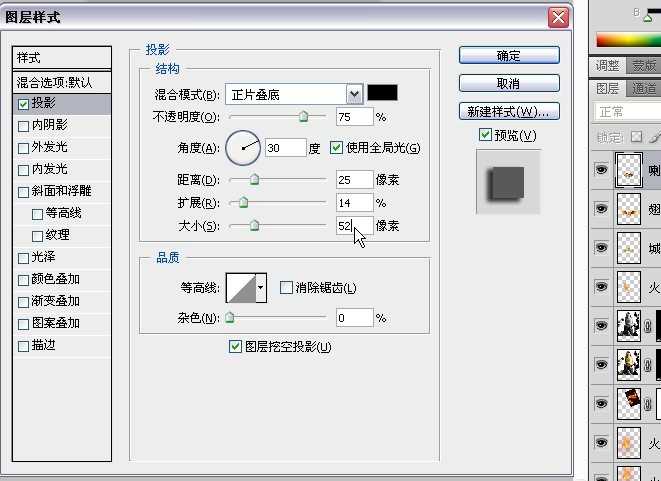Toggle eye icon of the tilted dark-red image layer
The height and width of the screenshot is (481, 661).
601,403
